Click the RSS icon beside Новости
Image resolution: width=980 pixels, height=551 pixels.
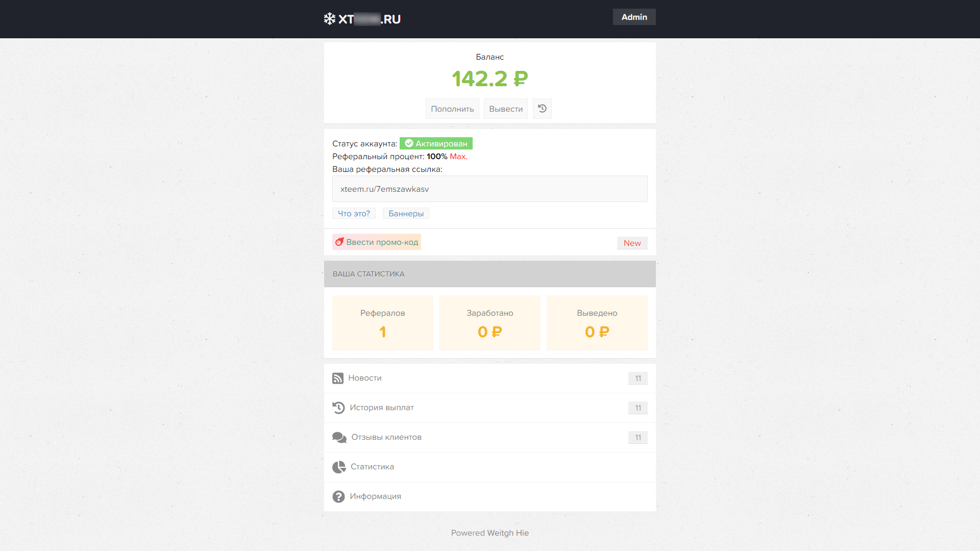(x=338, y=378)
